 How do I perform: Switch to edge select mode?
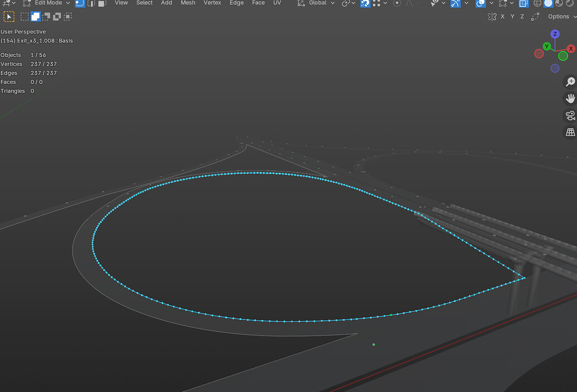91,3
